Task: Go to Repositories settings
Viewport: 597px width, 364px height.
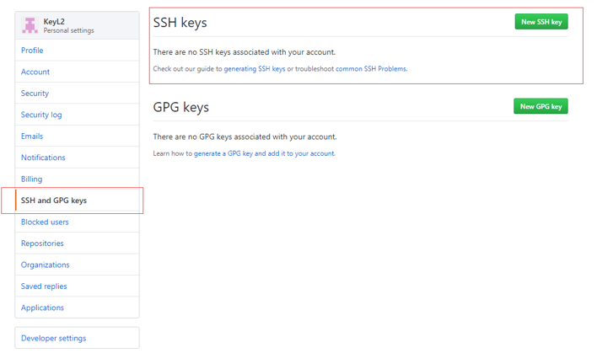Action: pyautogui.click(x=42, y=244)
